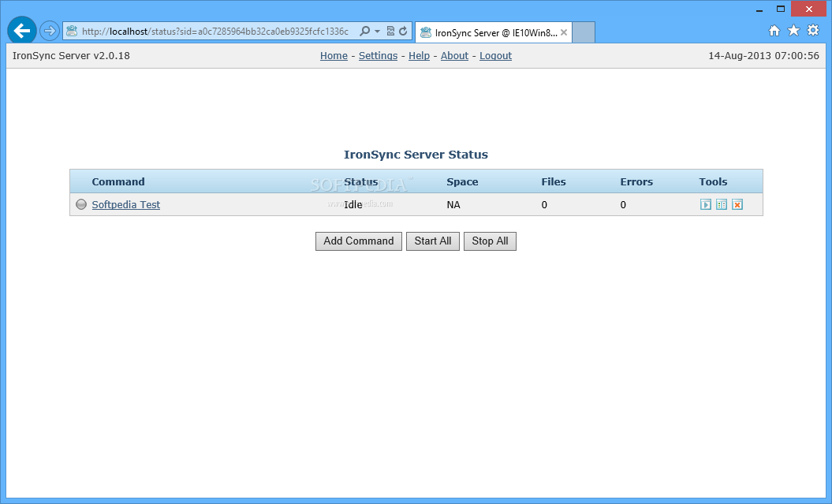The height and width of the screenshot is (504, 832).
Task: Open the Settings link
Action: pyautogui.click(x=378, y=56)
